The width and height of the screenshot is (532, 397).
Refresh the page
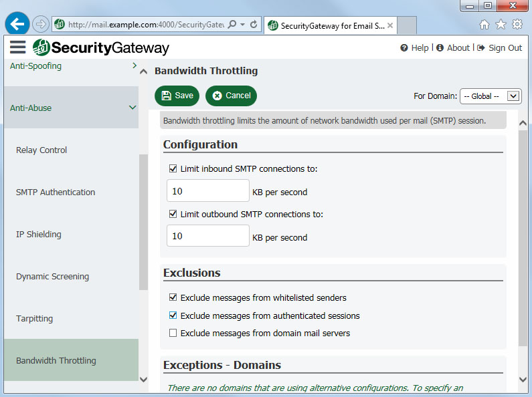(254, 24)
